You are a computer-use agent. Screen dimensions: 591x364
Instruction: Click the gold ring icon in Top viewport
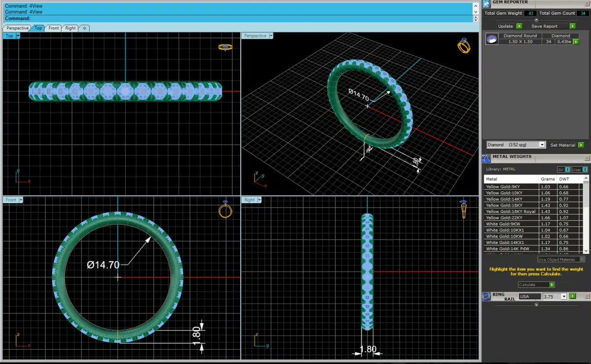(x=225, y=47)
